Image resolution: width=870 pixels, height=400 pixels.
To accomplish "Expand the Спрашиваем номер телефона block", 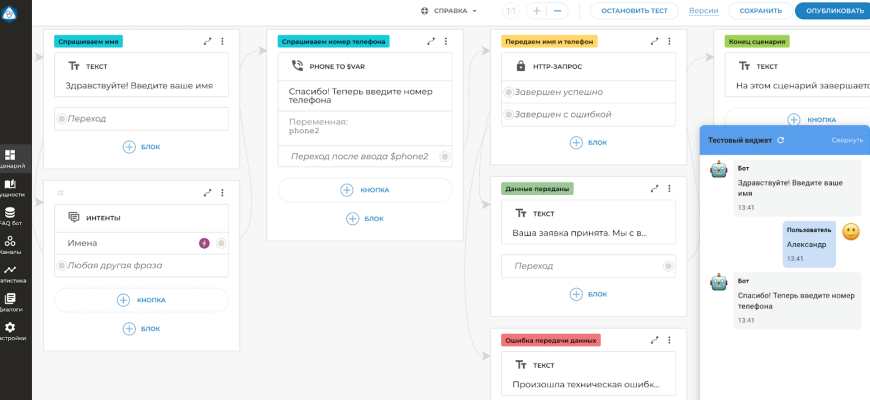I will [x=431, y=41].
